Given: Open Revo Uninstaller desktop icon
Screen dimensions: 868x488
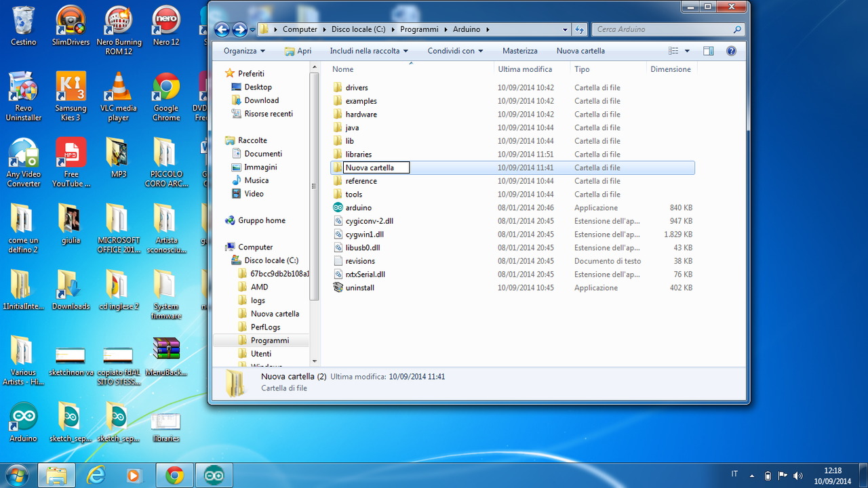Looking at the screenshot, I should [23, 96].
